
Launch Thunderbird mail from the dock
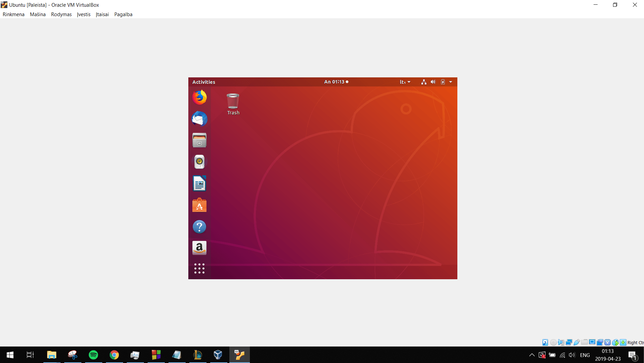[x=199, y=119]
